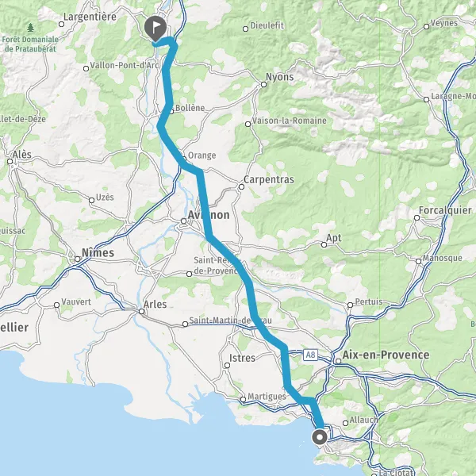Click the Nyons town label
Viewport: 476px width, 476px height.
[x=279, y=77]
